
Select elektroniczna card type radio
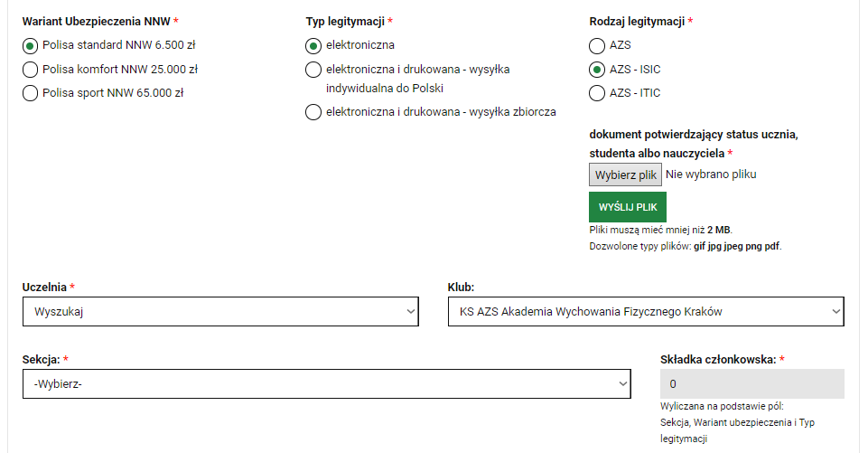pos(313,45)
